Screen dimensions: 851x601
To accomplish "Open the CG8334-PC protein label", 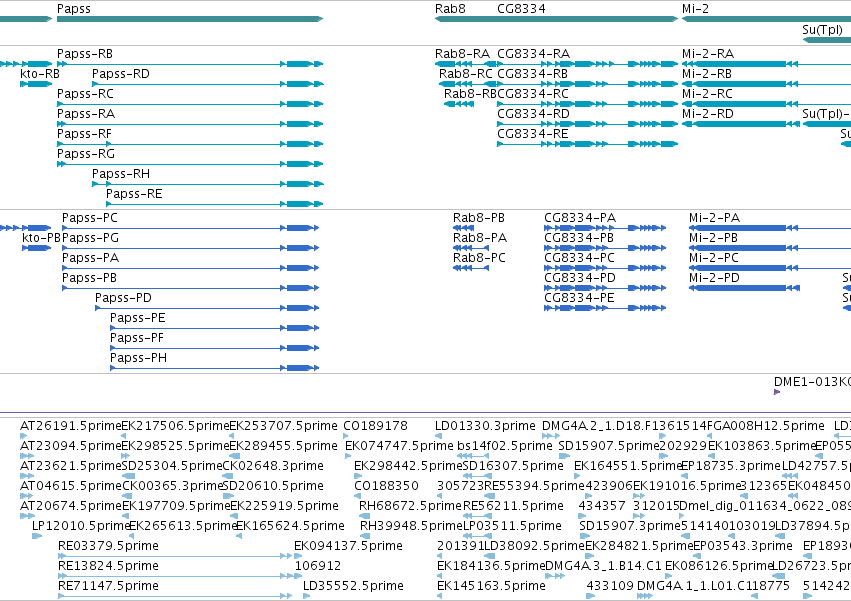I will 579,258.
